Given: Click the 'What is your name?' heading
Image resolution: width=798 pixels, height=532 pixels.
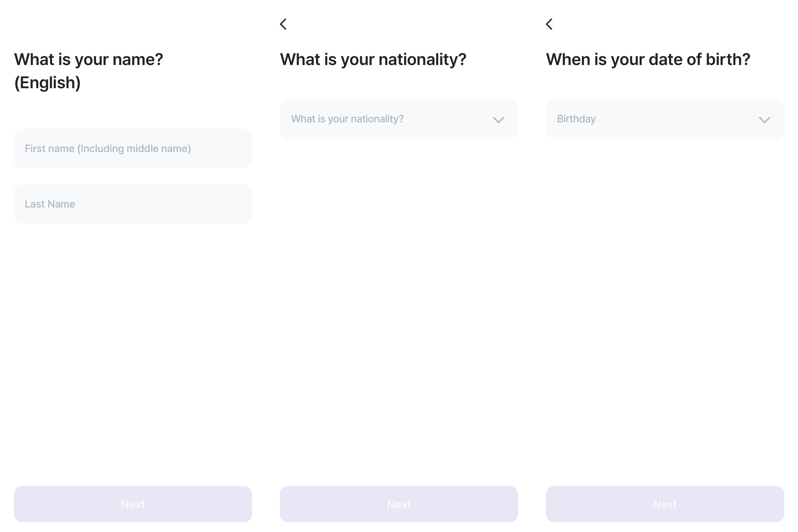Looking at the screenshot, I should pyautogui.click(x=89, y=60).
